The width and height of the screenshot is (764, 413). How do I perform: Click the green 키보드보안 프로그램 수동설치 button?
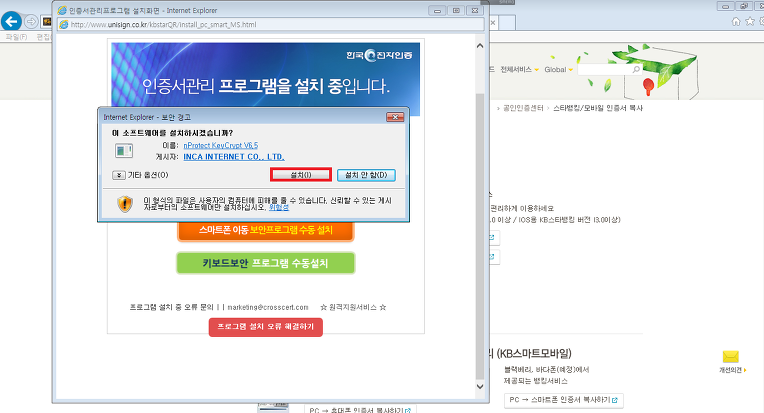(x=266, y=263)
